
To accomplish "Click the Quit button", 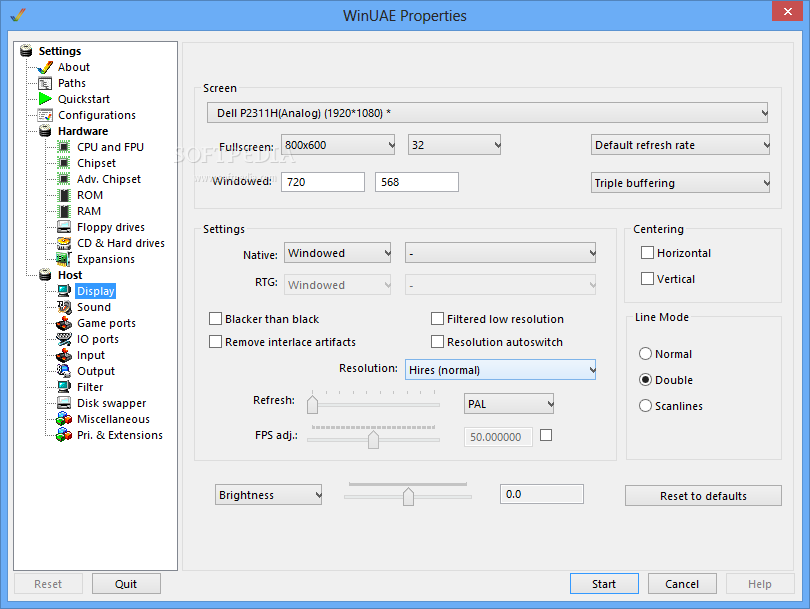I will 126,584.
